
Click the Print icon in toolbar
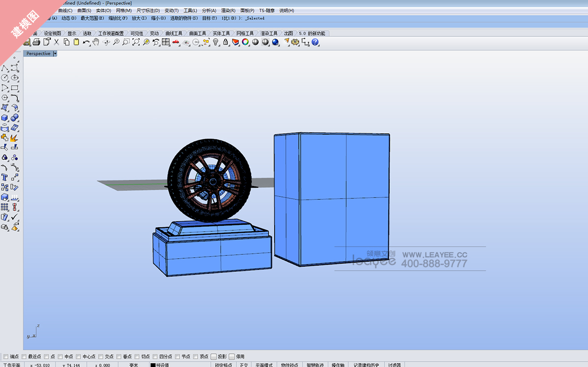click(x=36, y=42)
